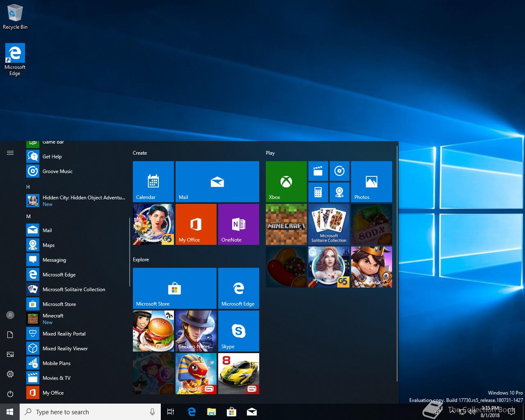
Task: Open Hidden City app list entry
Action: tap(76, 201)
